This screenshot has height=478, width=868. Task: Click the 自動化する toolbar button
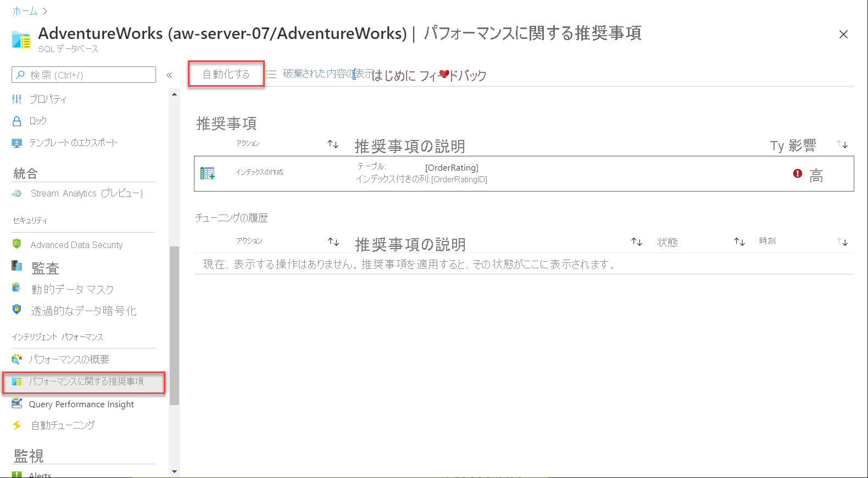[x=226, y=74]
